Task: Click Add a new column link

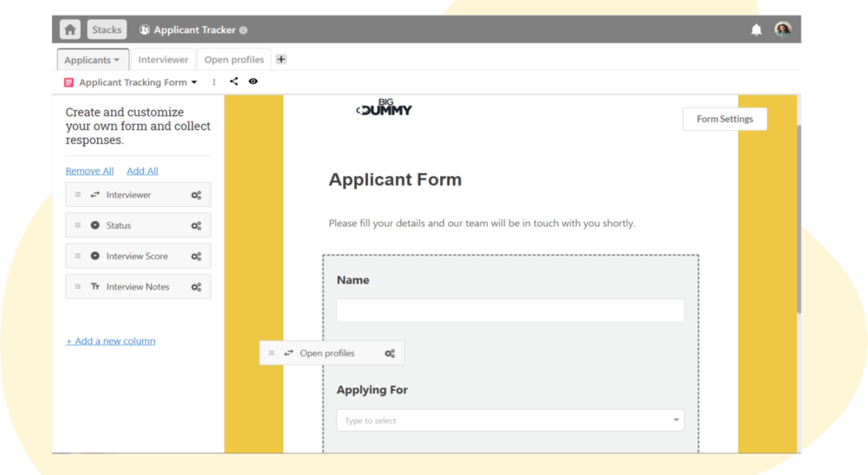Action: [x=111, y=341]
